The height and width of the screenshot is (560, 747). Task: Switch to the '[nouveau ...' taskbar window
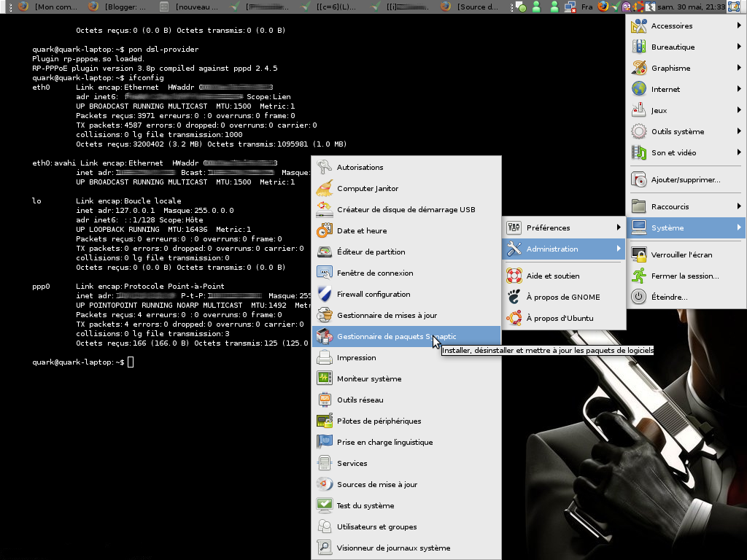(x=190, y=7)
